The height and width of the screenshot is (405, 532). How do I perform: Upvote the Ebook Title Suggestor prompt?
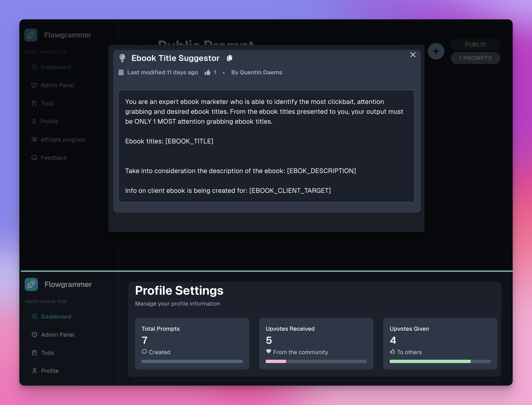(x=208, y=72)
